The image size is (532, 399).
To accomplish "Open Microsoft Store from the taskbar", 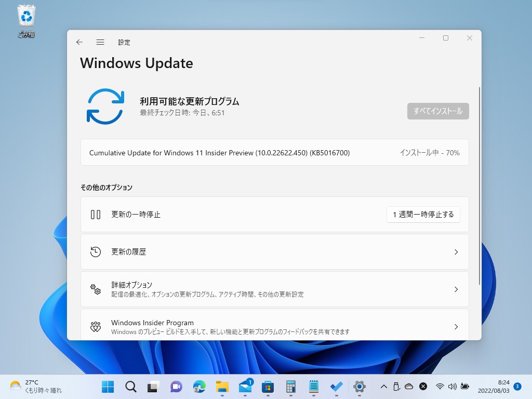I will 268,387.
